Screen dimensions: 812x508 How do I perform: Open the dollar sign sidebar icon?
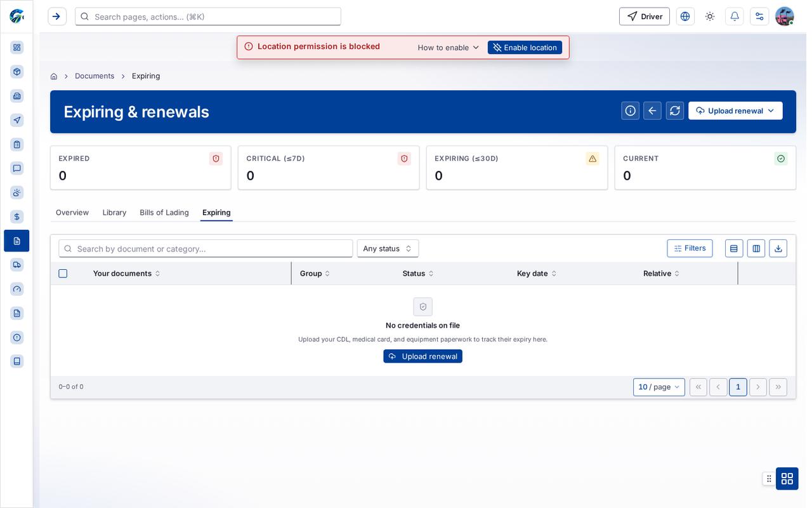17,217
